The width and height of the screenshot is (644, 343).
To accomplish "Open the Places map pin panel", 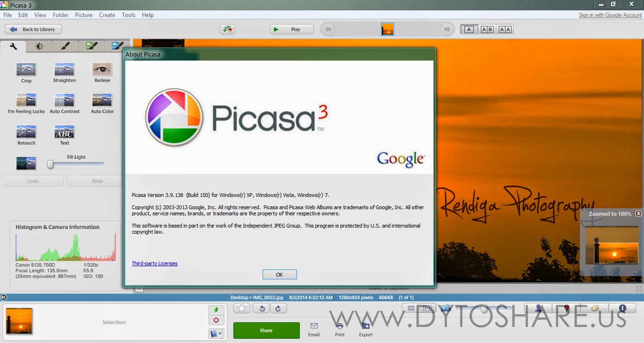I will click(x=567, y=308).
